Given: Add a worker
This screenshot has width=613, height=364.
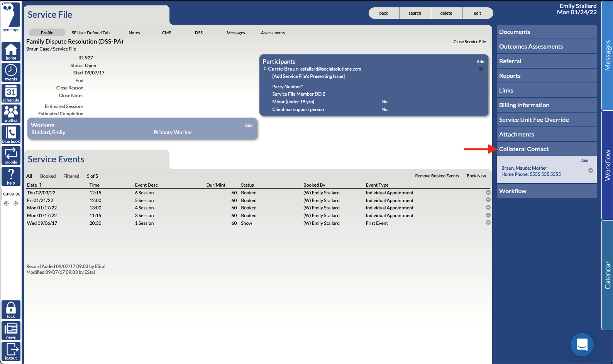Looking at the screenshot, I should tap(249, 125).
